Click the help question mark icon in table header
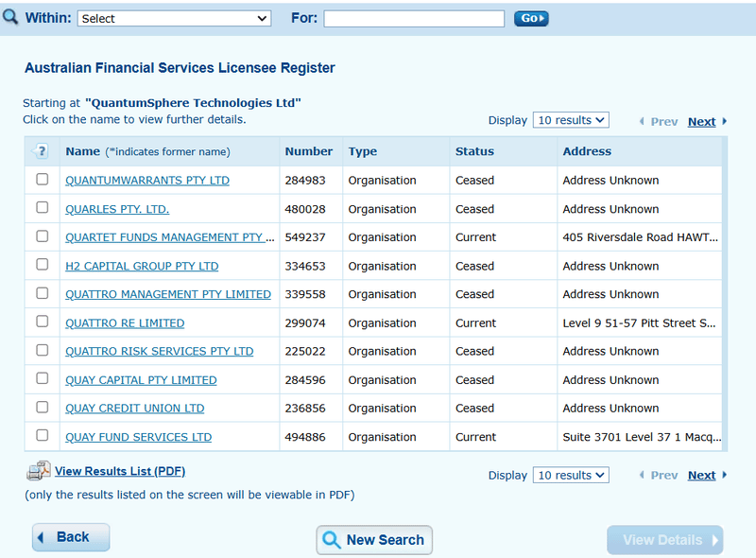The image size is (756, 558). 42,151
